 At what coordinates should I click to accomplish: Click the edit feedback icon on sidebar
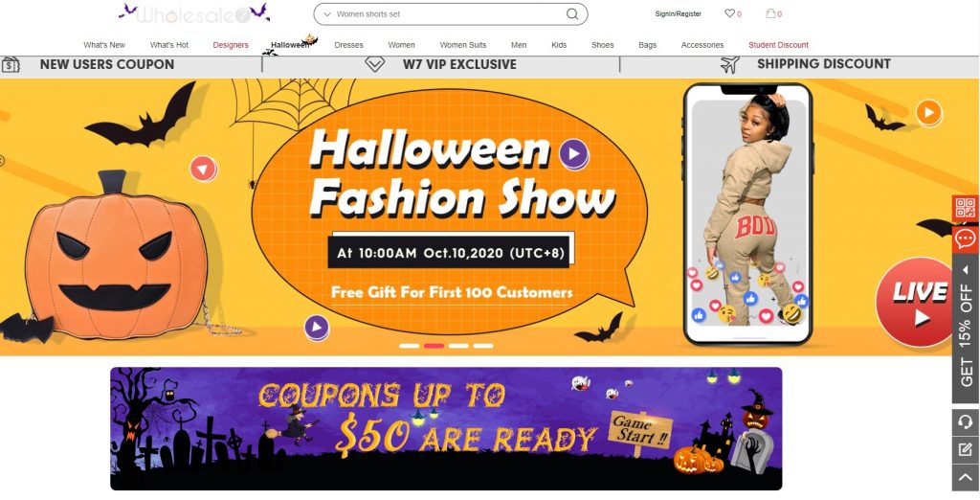tap(966, 449)
